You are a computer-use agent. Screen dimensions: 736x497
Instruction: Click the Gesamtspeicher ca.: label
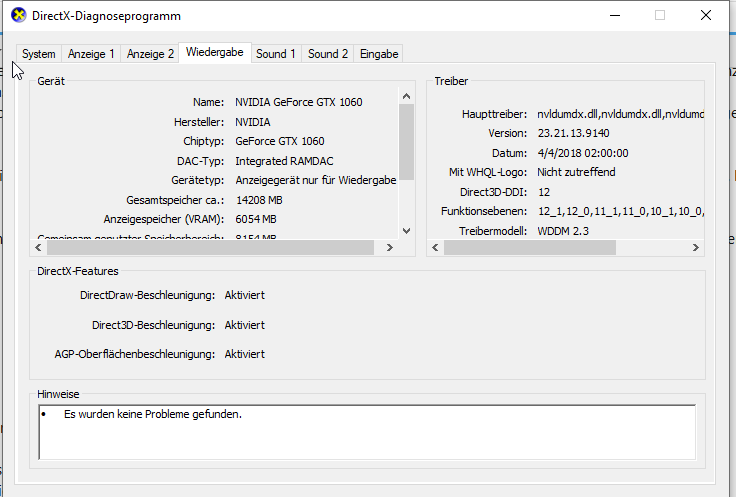point(175,200)
